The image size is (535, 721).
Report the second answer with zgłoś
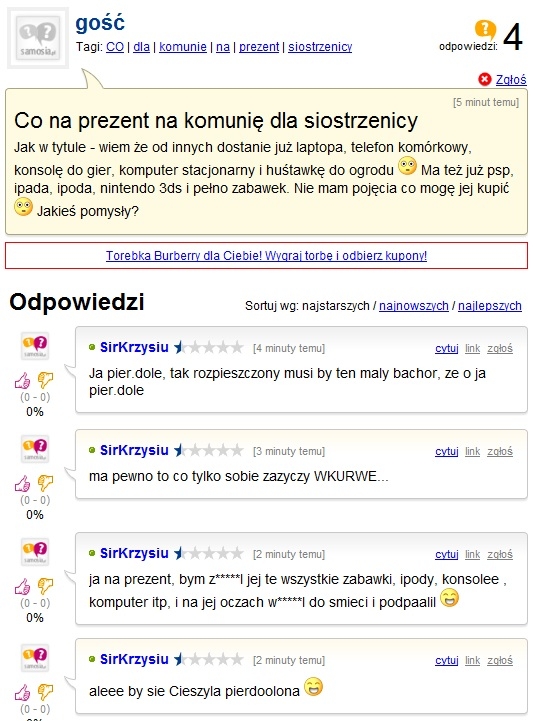pyautogui.click(x=500, y=452)
